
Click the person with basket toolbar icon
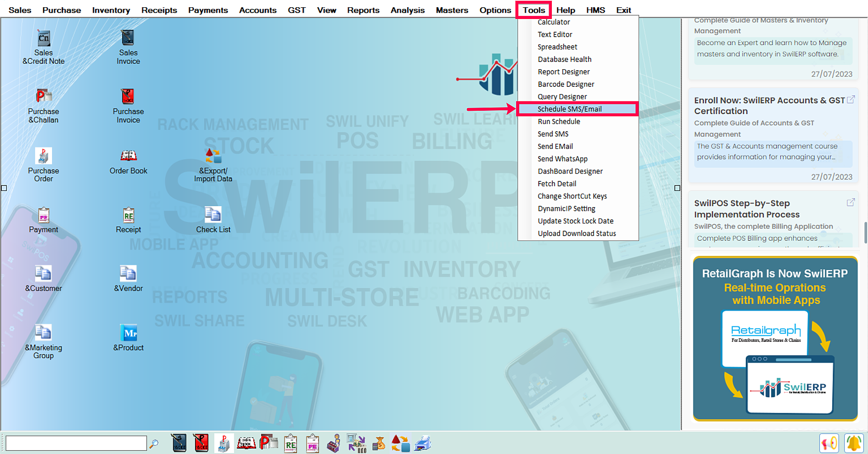click(x=334, y=443)
